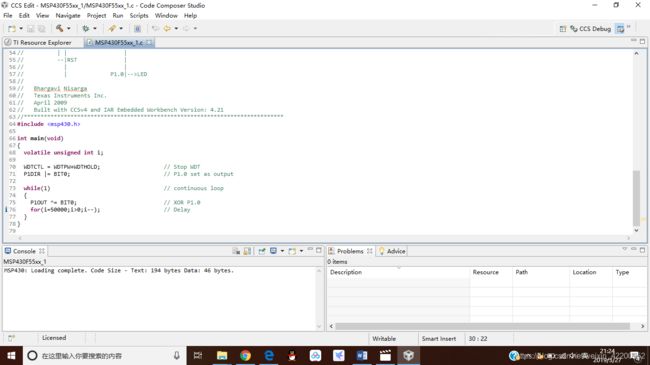Screen dimensions: 650x365
Task: Open the Project menu
Action: coord(96,15)
